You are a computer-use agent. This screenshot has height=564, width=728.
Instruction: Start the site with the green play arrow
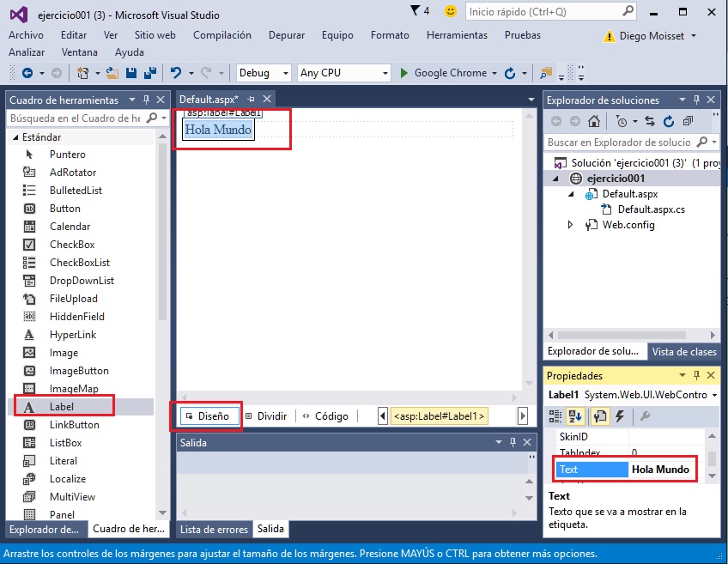(404, 73)
